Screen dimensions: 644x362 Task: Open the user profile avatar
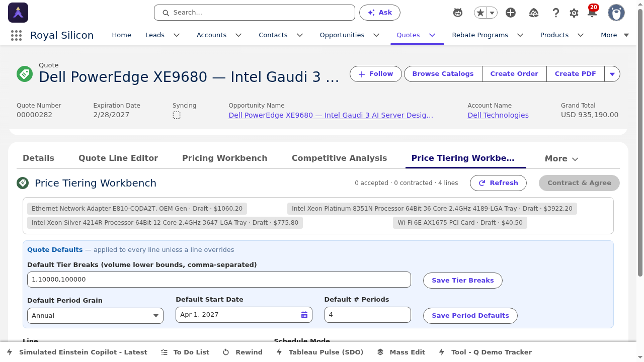tap(616, 13)
